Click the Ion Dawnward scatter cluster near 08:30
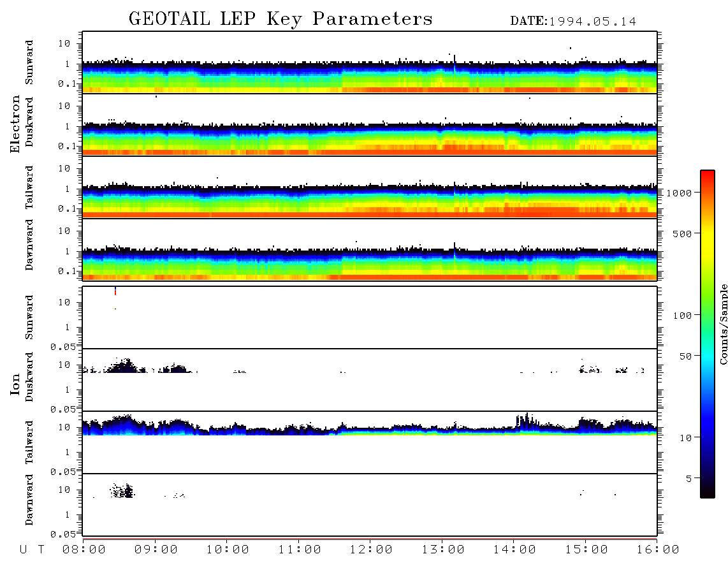 pyautogui.click(x=122, y=491)
